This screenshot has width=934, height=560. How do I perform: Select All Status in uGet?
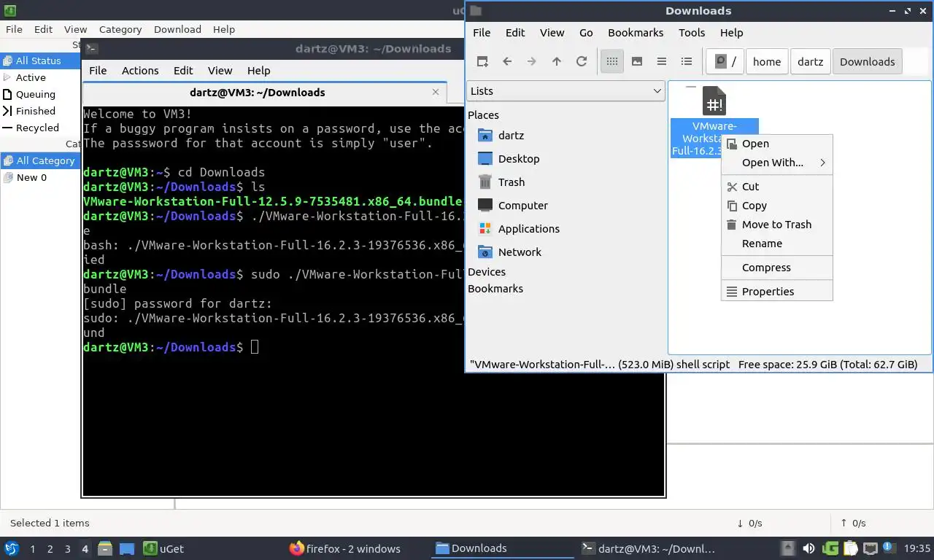(41, 61)
